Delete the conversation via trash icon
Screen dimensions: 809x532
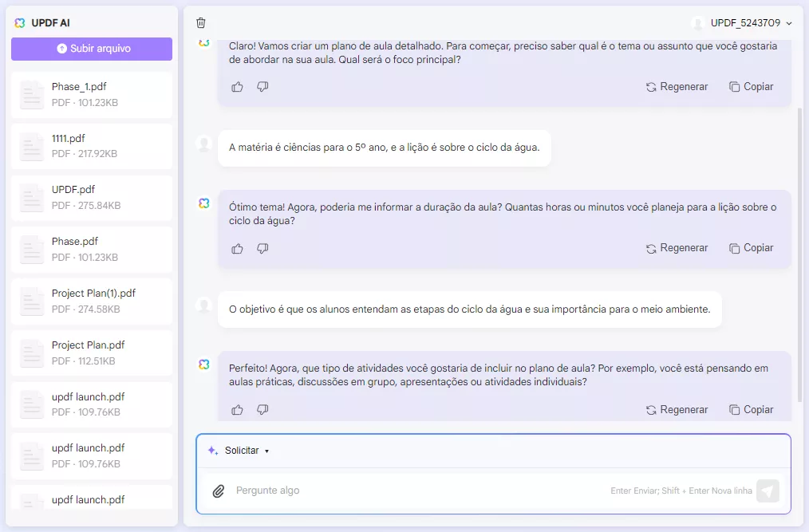pyautogui.click(x=201, y=23)
